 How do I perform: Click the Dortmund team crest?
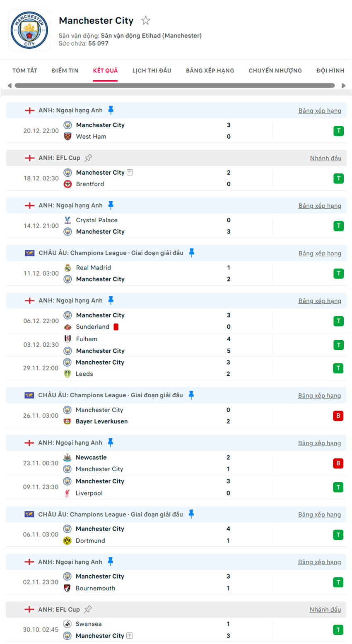point(68,541)
